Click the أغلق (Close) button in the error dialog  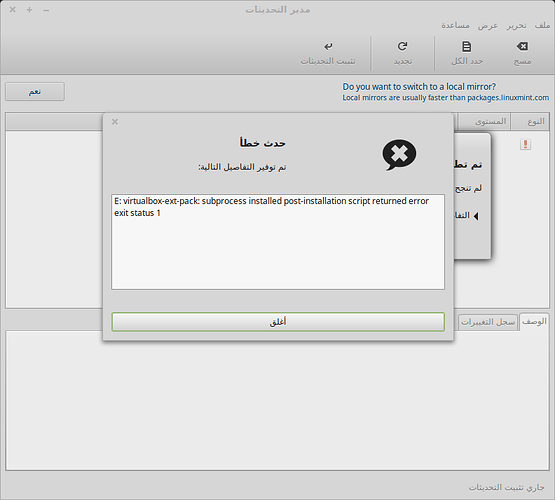(278, 322)
